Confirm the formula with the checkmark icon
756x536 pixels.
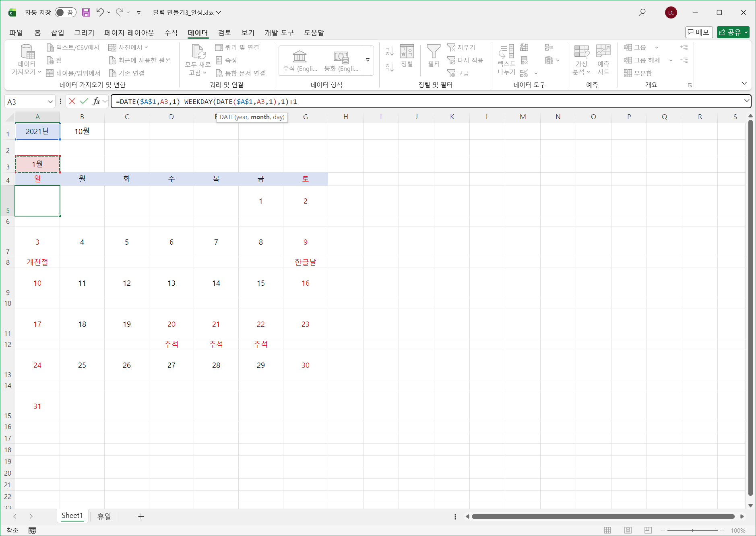pyautogui.click(x=84, y=101)
